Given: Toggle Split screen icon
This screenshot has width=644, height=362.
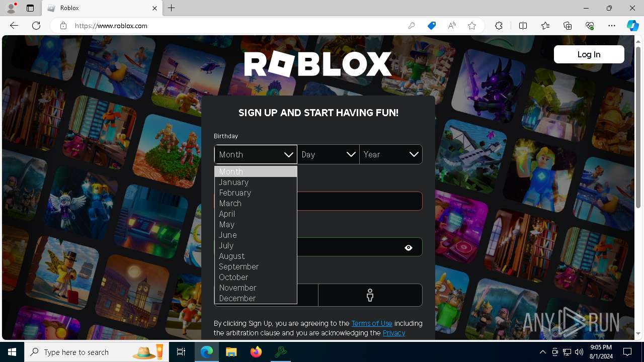Looking at the screenshot, I should (523, 26).
